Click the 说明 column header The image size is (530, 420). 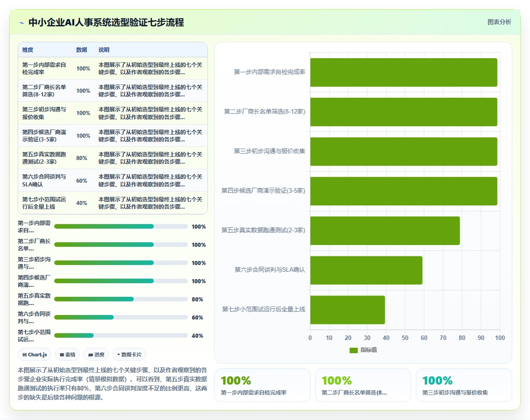pos(104,50)
